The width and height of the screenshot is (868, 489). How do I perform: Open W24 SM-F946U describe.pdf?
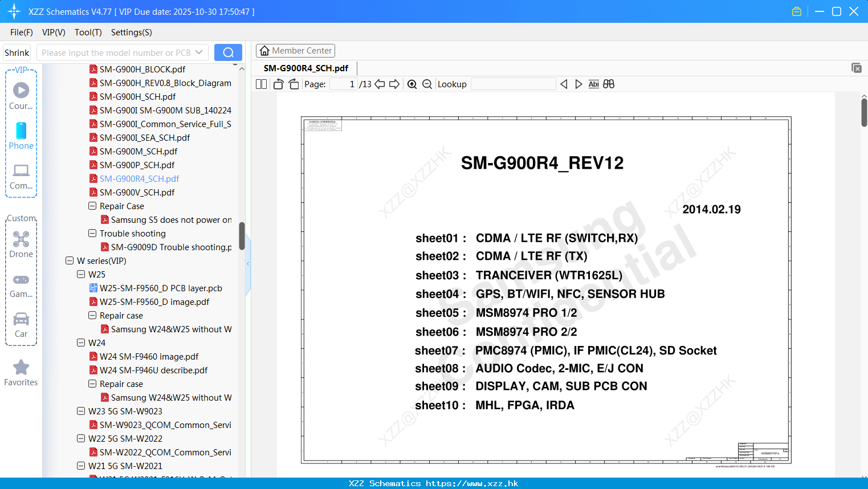click(x=153, y=370)
